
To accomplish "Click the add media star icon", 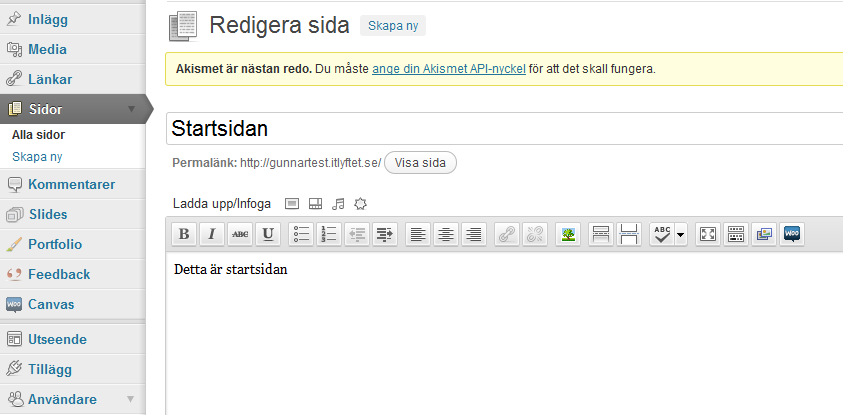I will click(360, 204).
